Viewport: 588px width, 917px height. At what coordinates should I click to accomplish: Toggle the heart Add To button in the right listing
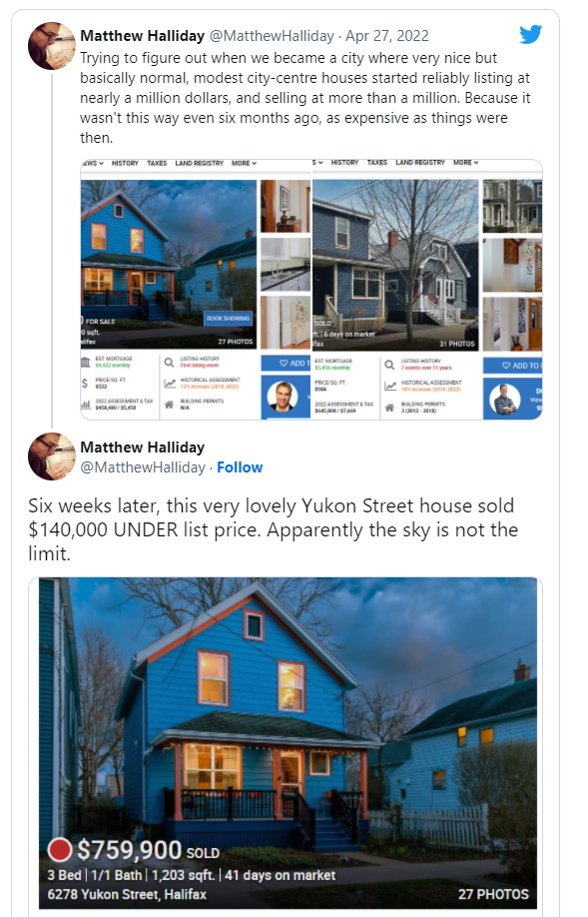click(512, 366)
